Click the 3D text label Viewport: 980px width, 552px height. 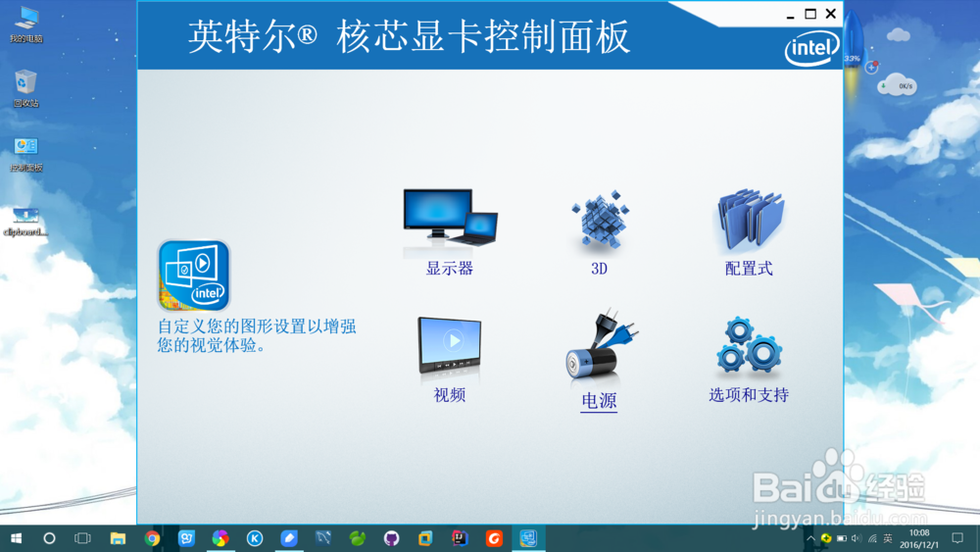pyautogui.click(x=599, y=269)
